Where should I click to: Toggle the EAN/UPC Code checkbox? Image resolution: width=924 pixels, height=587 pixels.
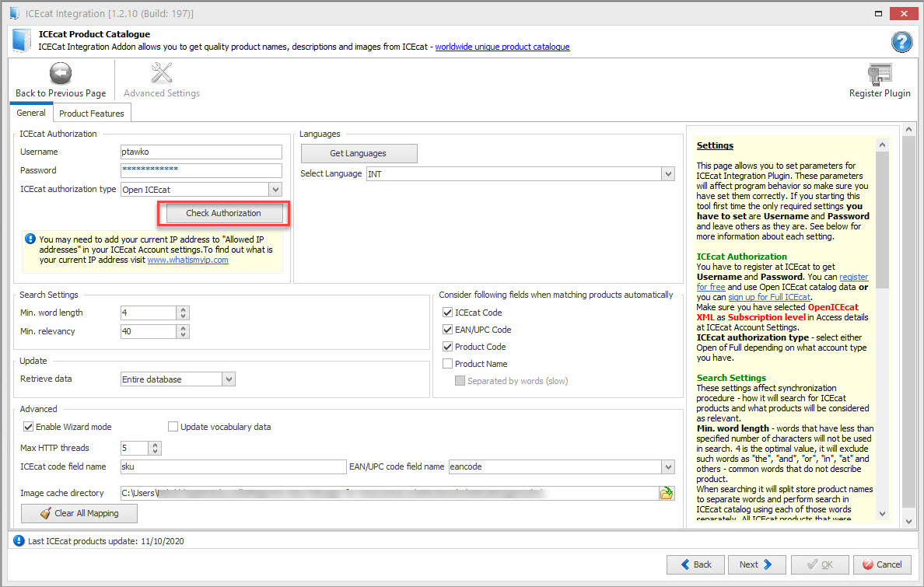[448, 330]
